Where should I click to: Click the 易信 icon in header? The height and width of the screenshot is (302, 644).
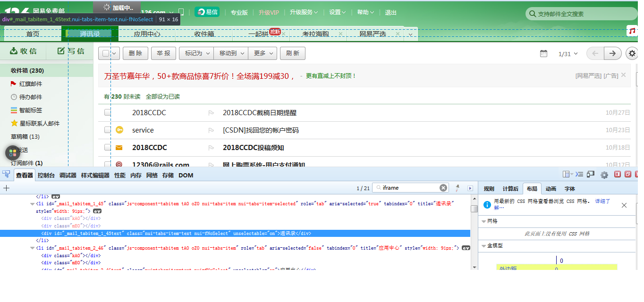click(207, 12)
